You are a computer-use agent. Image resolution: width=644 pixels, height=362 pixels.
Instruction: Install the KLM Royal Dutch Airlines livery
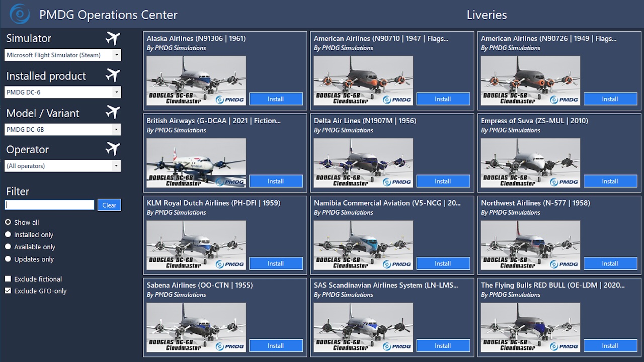point(276,263)
